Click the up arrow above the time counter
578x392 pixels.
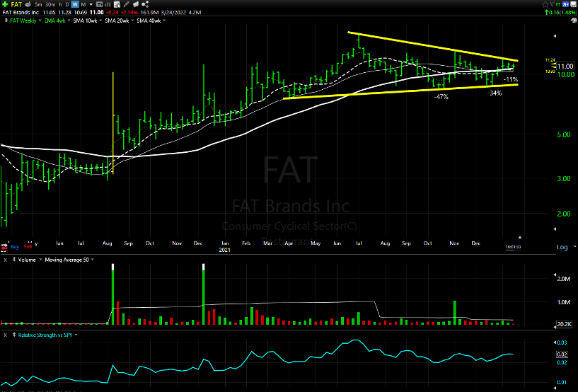pyautogui.click(x=520, y=237)
